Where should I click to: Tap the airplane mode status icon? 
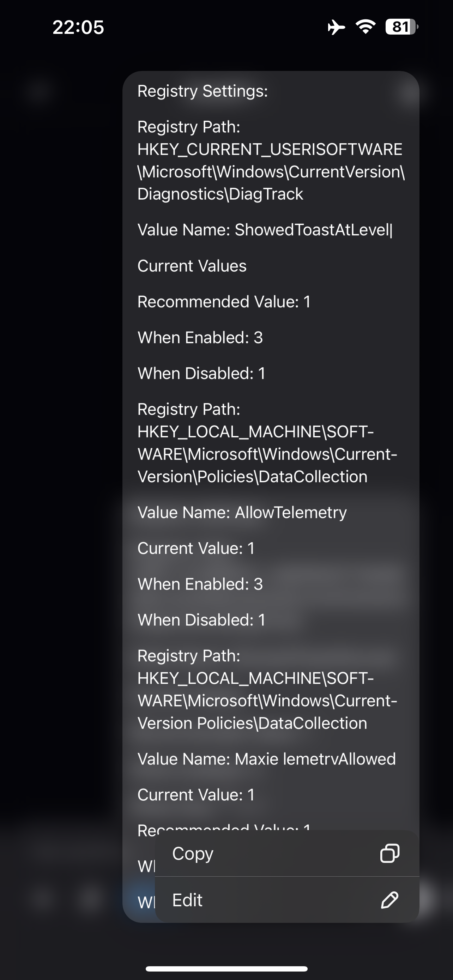pyautogui.click(x=336, y=27)
